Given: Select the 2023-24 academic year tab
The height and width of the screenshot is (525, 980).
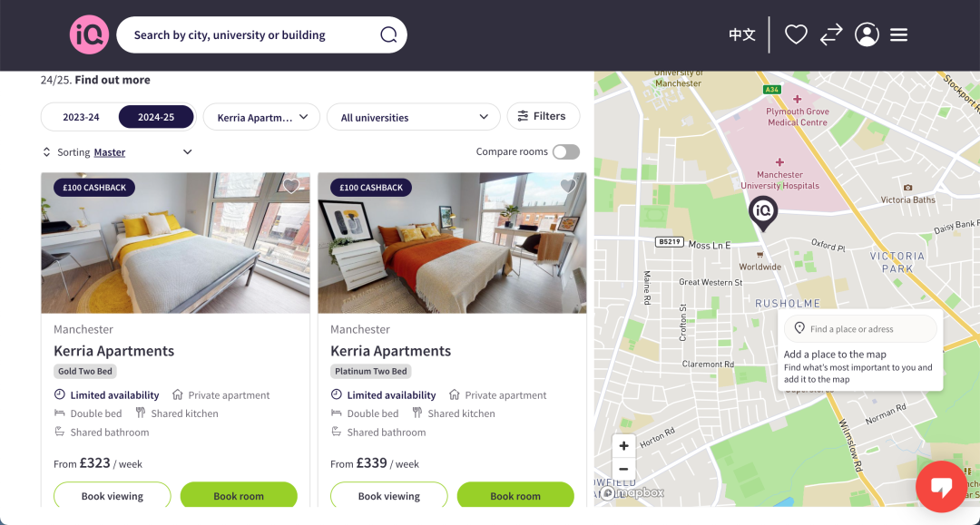Looking at the screenshot, I should click(x=82, y=117).
